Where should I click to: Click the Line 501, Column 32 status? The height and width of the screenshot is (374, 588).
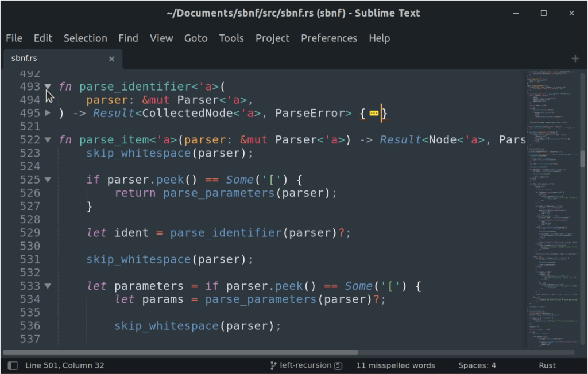(64, 365)
